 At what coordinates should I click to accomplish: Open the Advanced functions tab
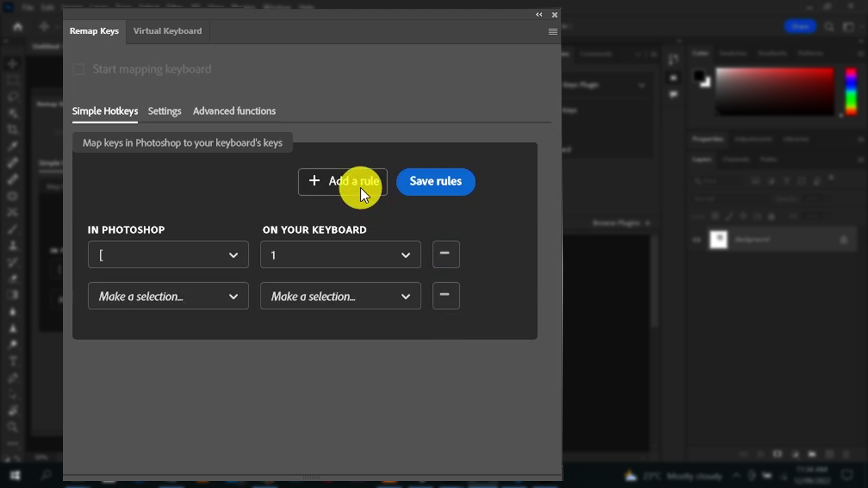click(234, 111)
